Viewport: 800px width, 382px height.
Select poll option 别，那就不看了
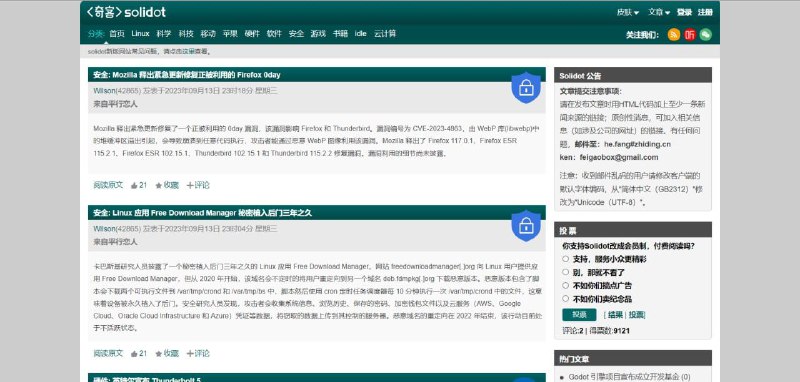coord(565,272)
